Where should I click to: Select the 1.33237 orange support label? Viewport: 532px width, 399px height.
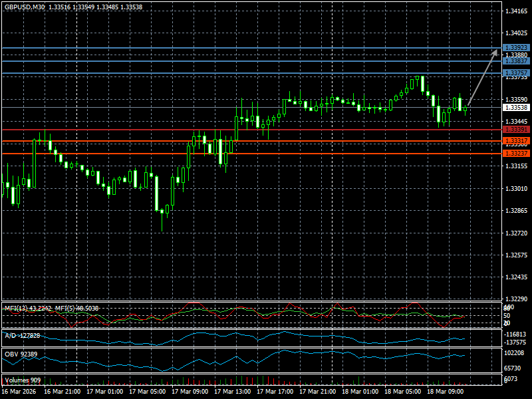(516, 153)
